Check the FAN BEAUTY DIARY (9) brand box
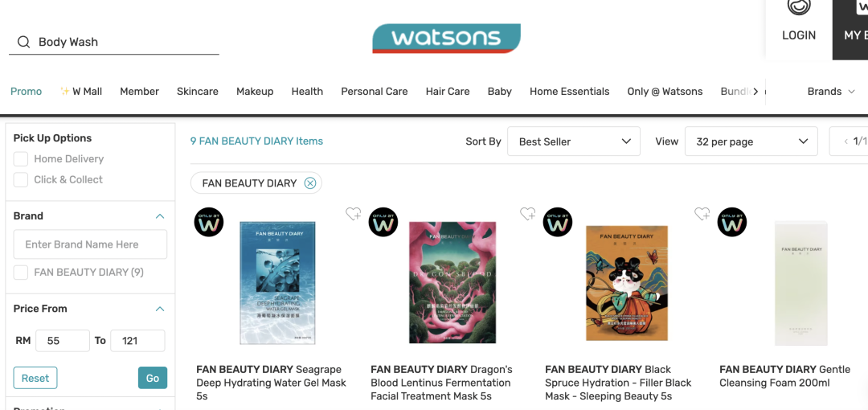 coord(20,273)
